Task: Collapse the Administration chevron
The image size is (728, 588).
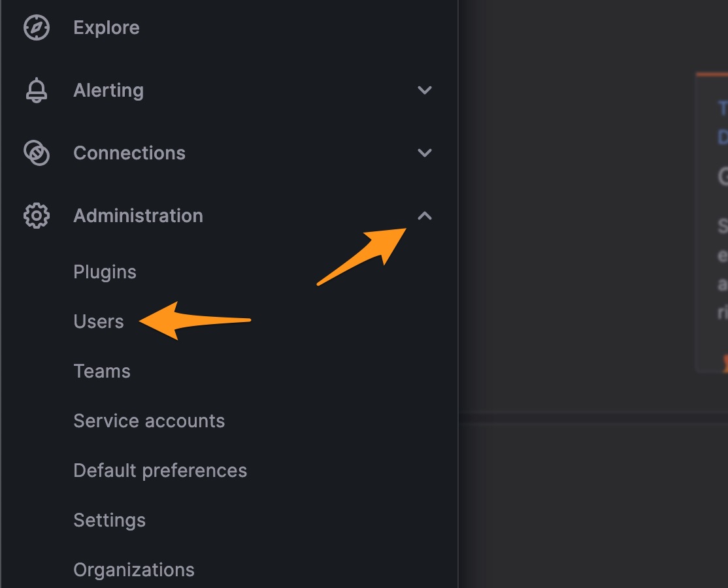Action: pos(425,216)
